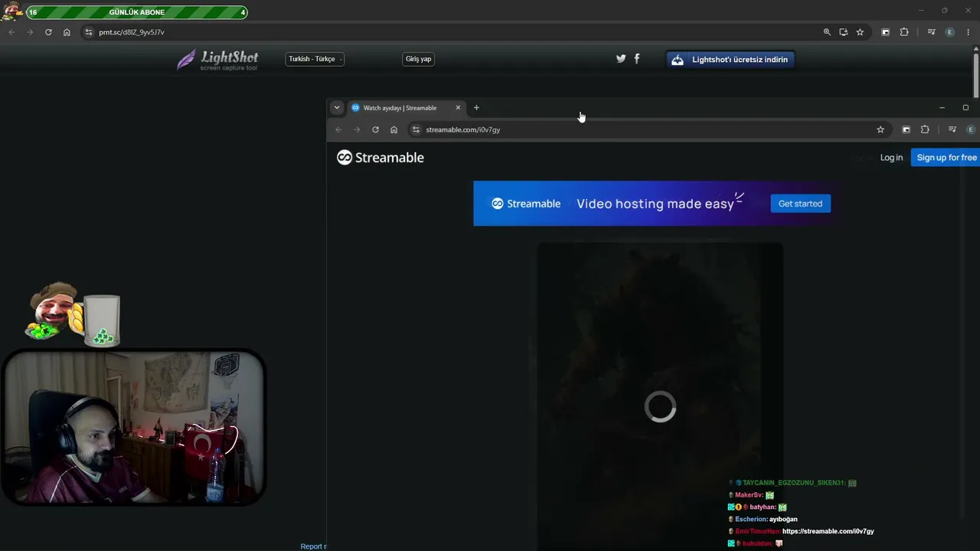Open the tab search chevron in the Streamable window
The image size is (980, 551).
pos(337,108)
